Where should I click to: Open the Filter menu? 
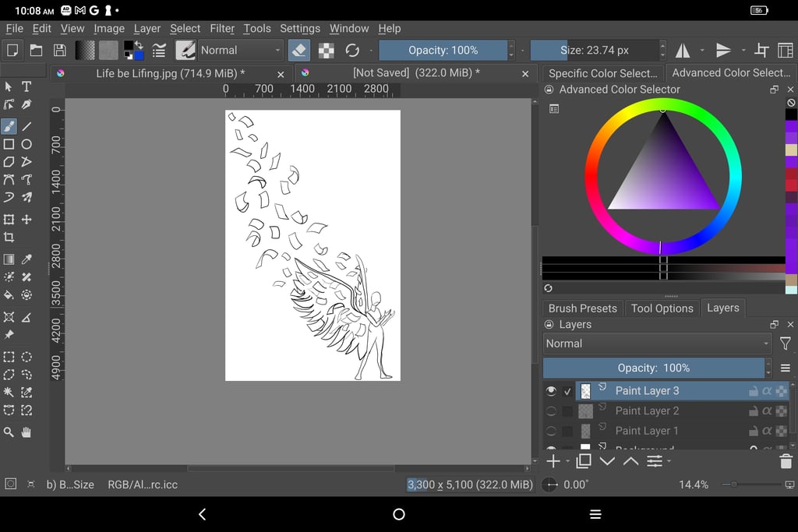(x=222, y=28)
